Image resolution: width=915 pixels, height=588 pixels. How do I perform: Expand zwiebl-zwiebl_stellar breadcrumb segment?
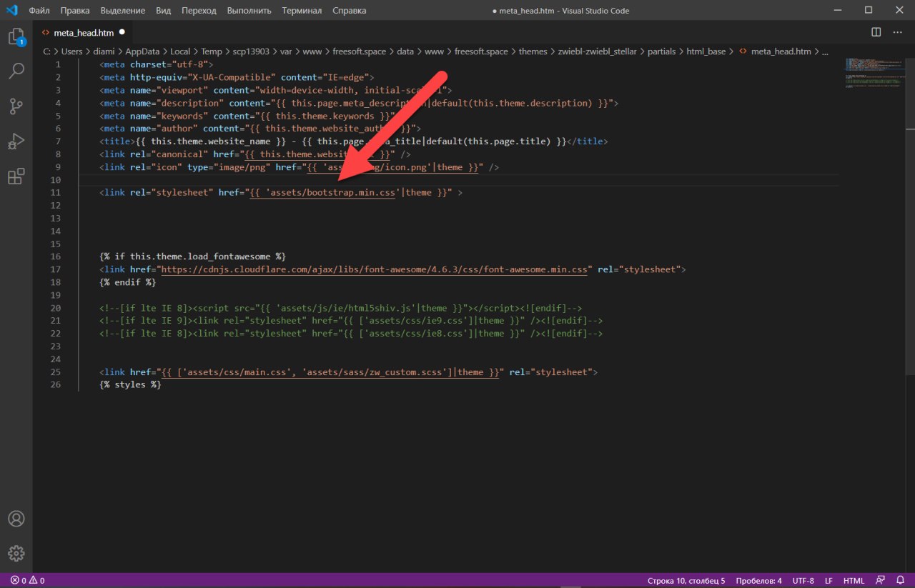point(597,51)
